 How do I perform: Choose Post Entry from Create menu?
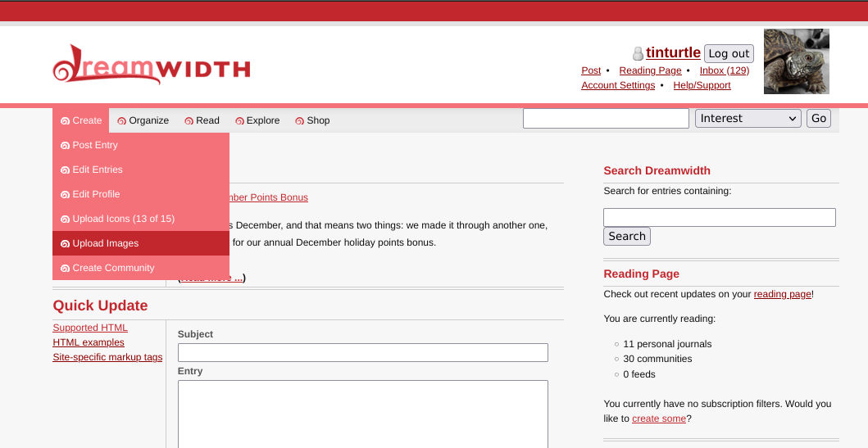[141, 145]
